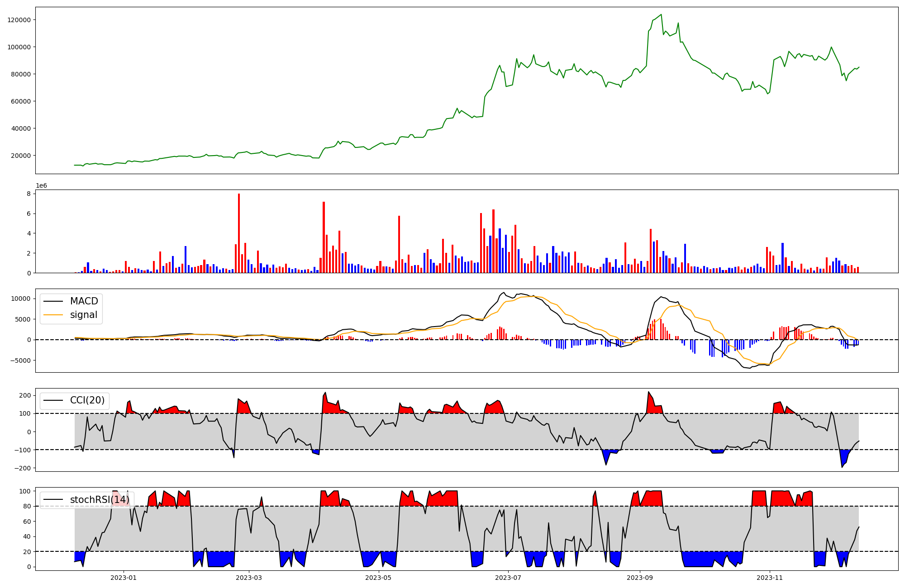905x588 pixels.
Task: Select the CCI(20) legend label
Action: [87, 400]
